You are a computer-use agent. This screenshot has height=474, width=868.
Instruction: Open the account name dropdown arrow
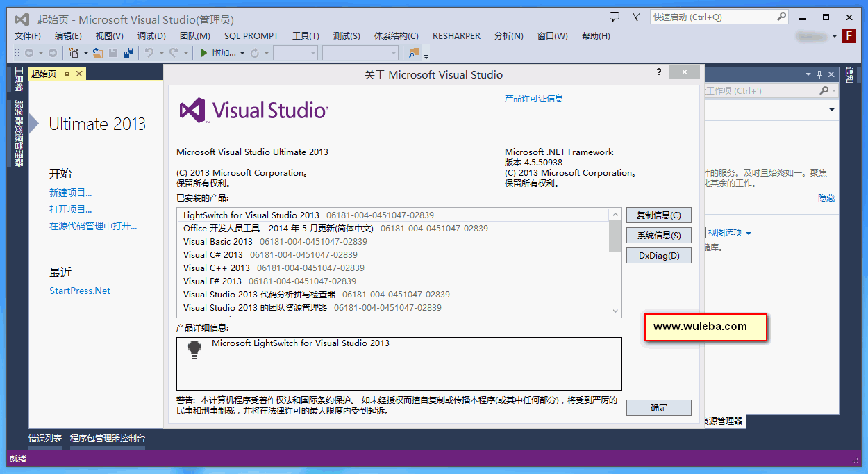tap(835, 36)
